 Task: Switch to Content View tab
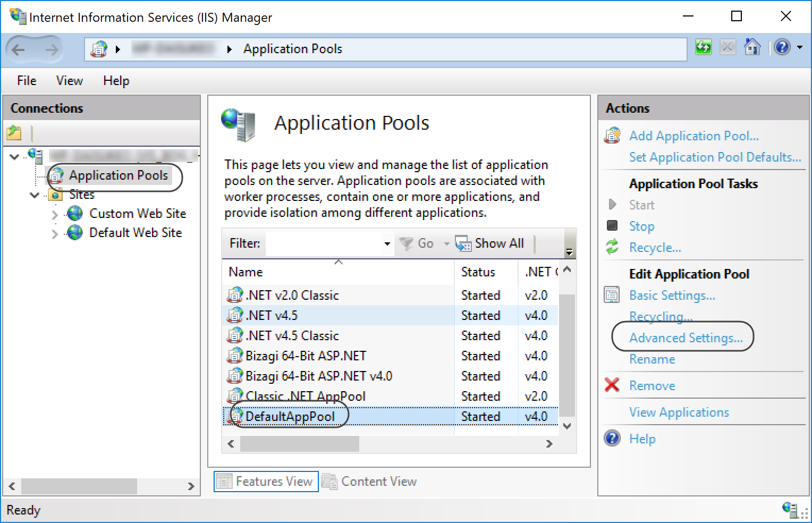point(370,482)
